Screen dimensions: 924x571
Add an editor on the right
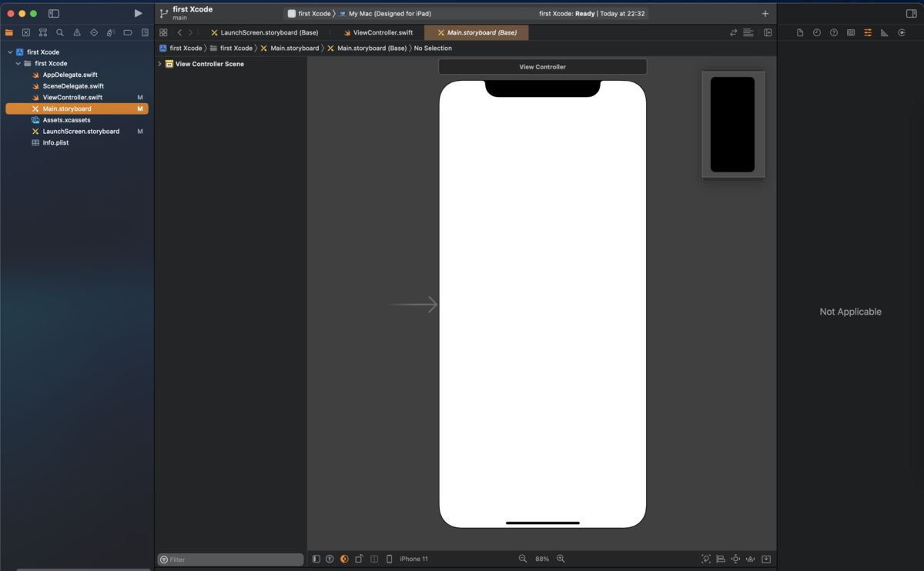click(x=768, y=32)
